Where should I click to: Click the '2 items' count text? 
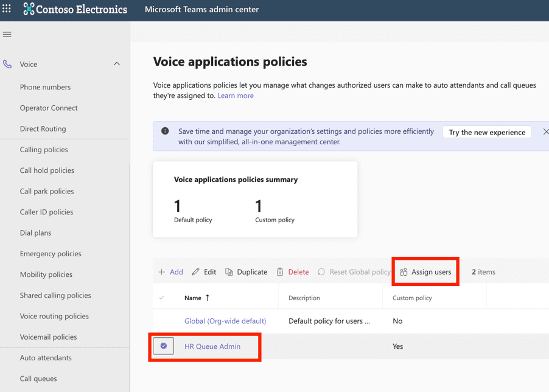tap(483, 272)
